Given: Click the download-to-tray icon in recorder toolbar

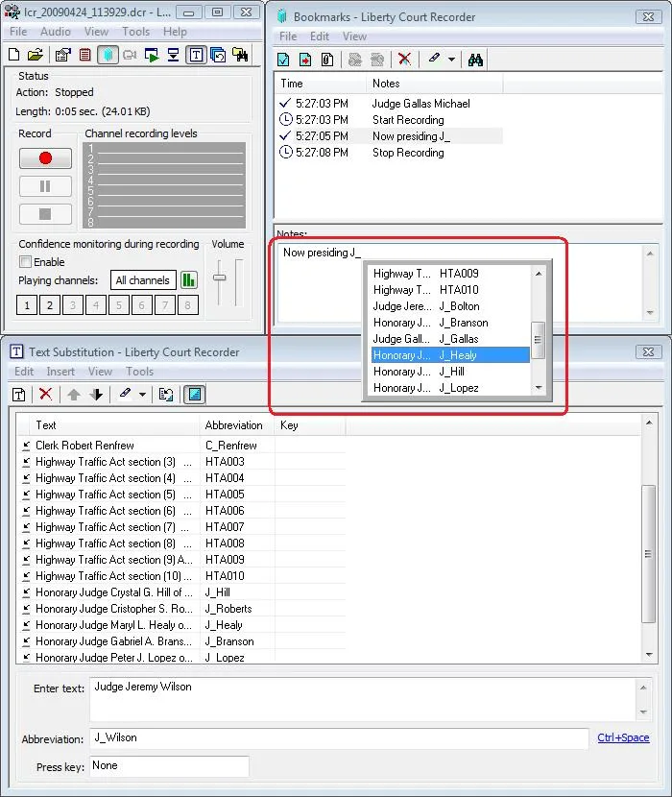Looking at the screenshot, I should pyautogui.click(x=174, y=55).
